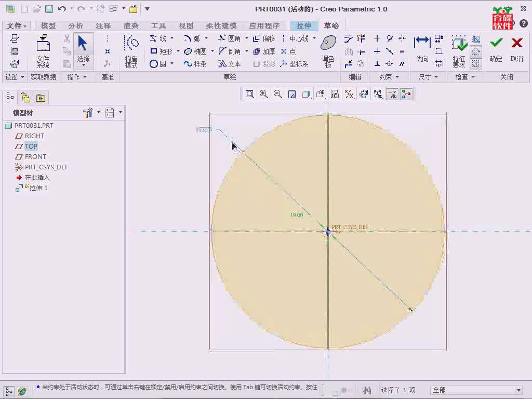532x399 pixels.
Task: Open the 调色板 (Palette) tool
Action: click(x=328, y=51)
